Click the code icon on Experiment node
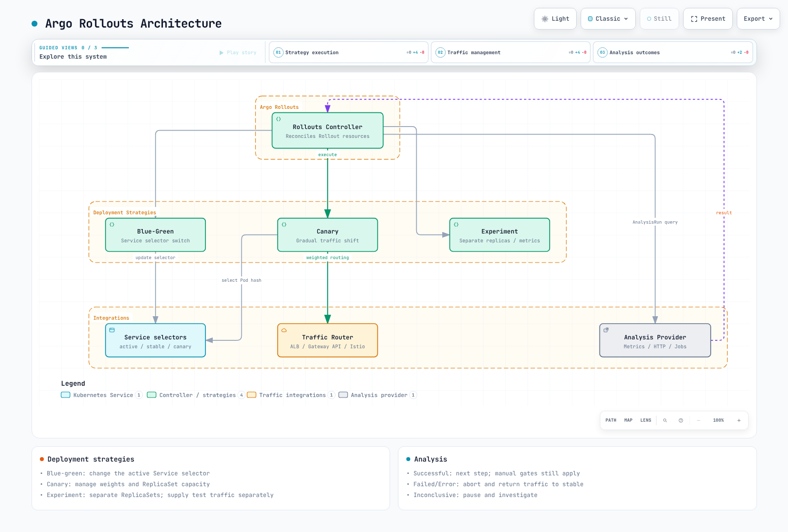The image size is (788, 532). point(456,225)
